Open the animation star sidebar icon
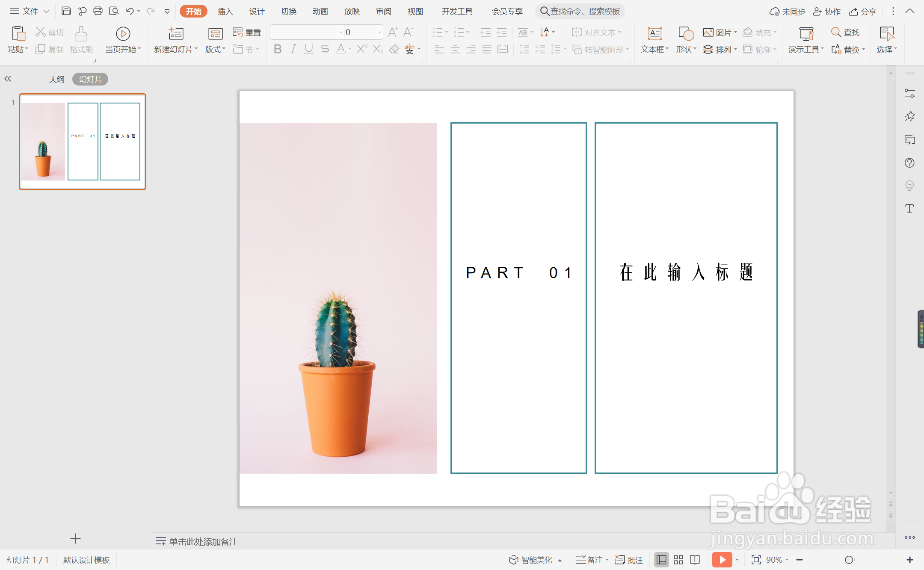The width and height of the screenshot is (924, 570). (910, 116)
